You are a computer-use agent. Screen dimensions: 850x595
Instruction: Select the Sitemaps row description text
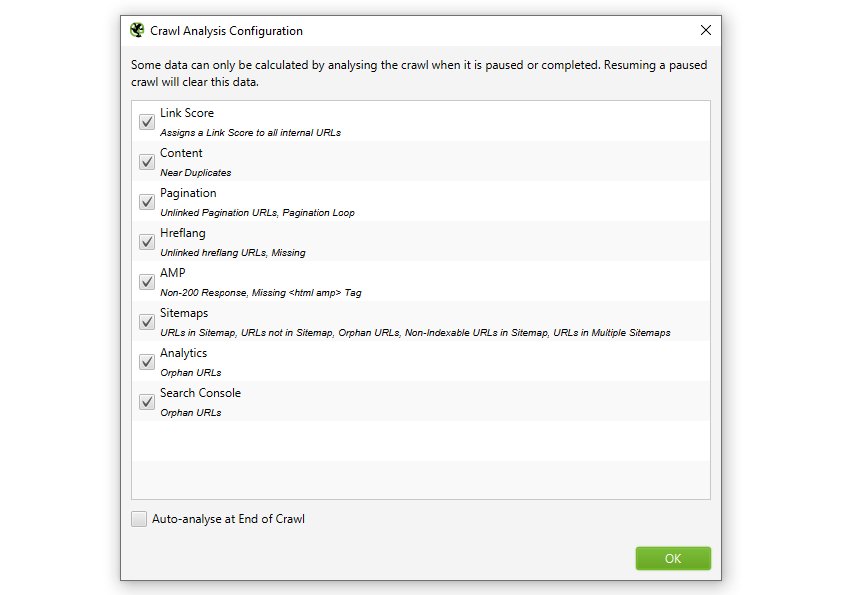coord(415,333)
